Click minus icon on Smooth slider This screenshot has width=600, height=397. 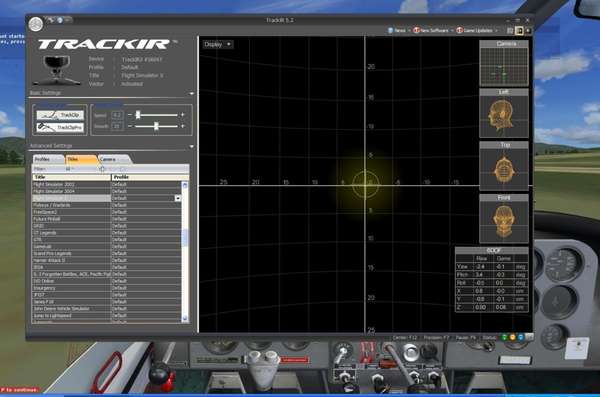[130, 126]
